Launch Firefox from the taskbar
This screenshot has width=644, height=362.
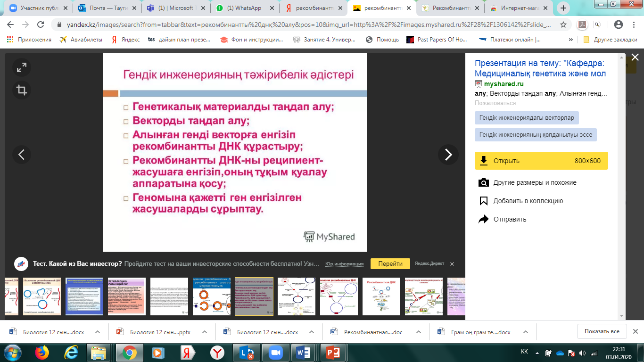pyautogui.click(x=42, y=352)
